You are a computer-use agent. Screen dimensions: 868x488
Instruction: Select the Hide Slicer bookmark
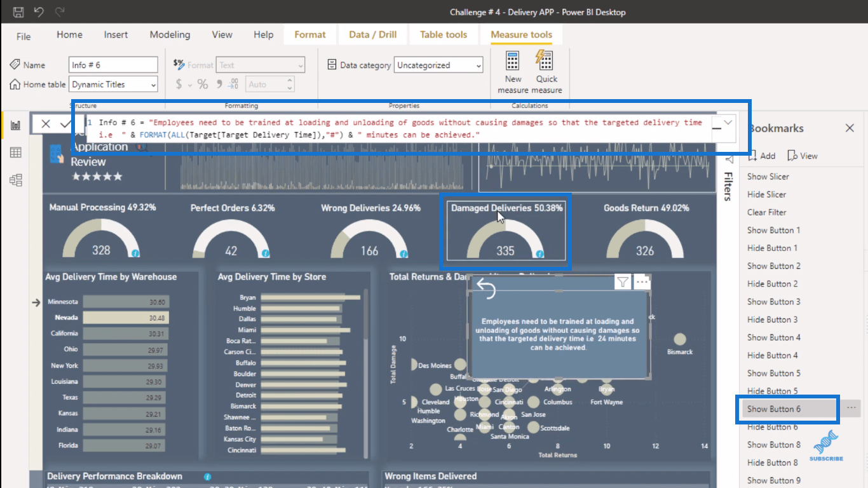coord(766,194)
